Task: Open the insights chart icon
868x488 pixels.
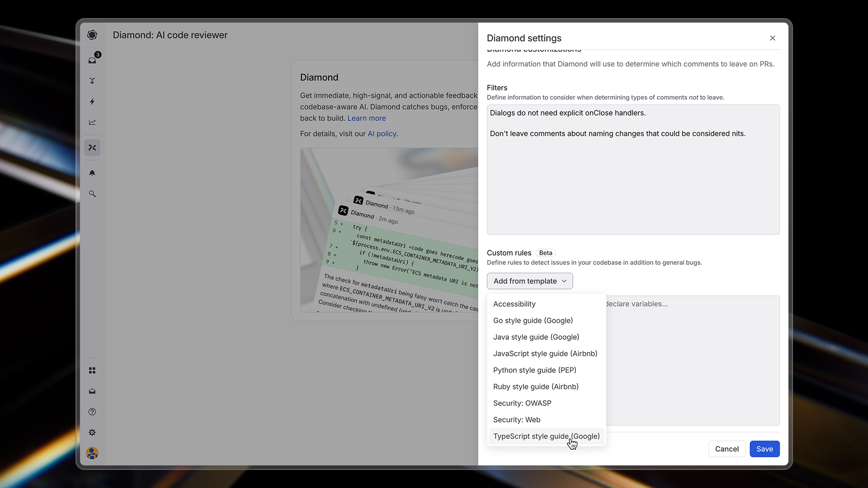Action: [92, 122]
